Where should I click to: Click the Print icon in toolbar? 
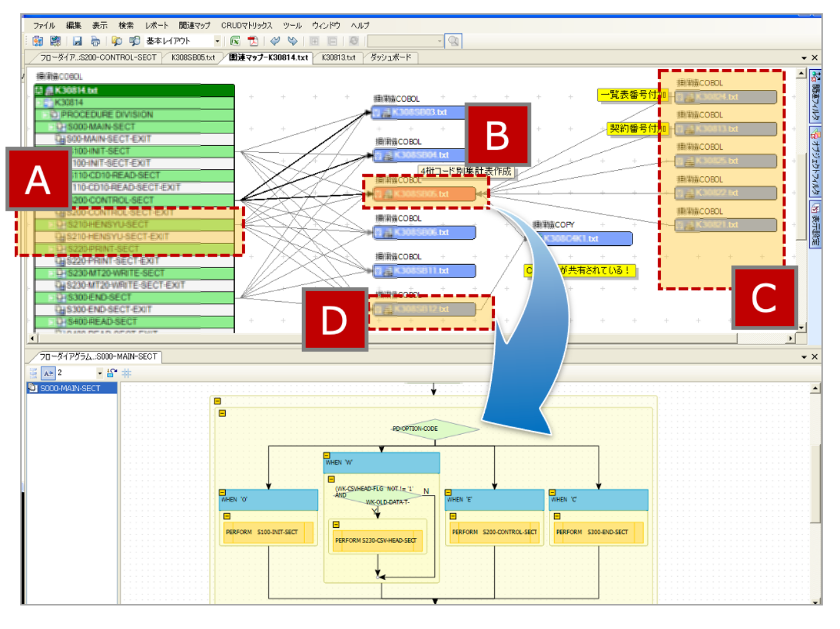95,41
